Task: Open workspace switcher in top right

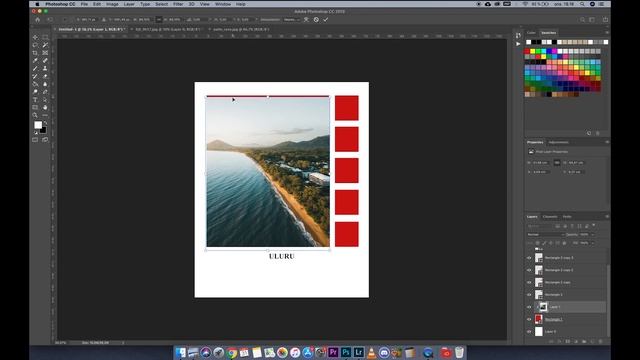Action: pyautogui.click(x=592, y=20)
